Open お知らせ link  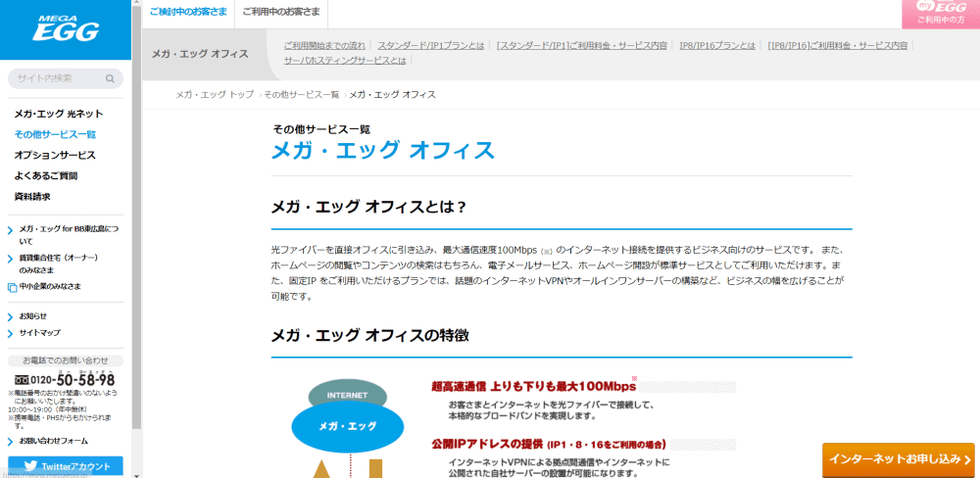[32, 316]
